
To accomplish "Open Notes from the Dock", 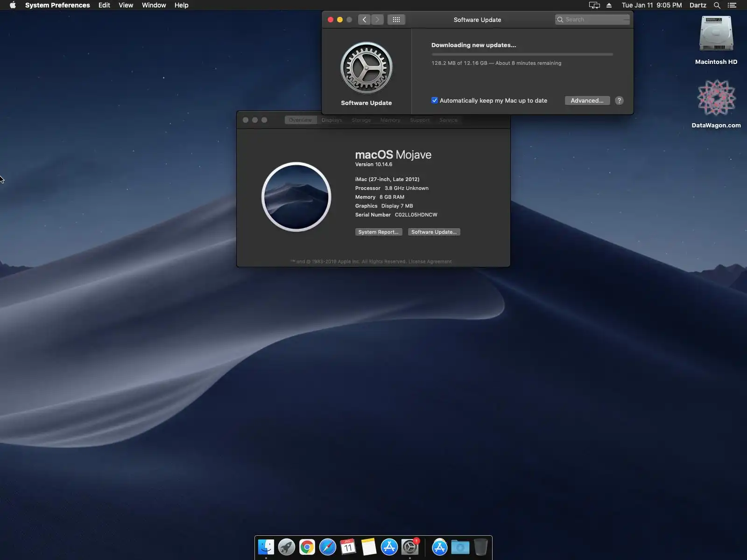I will point(369,547).
